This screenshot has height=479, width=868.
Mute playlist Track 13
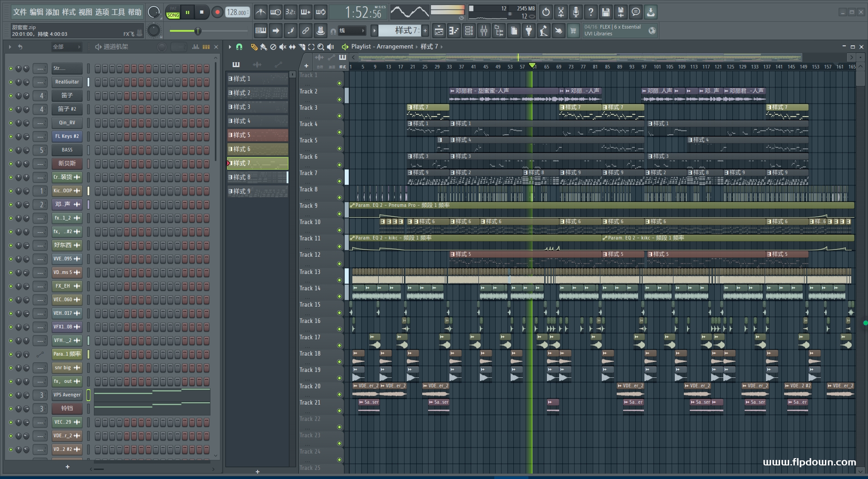coord(339,280)
